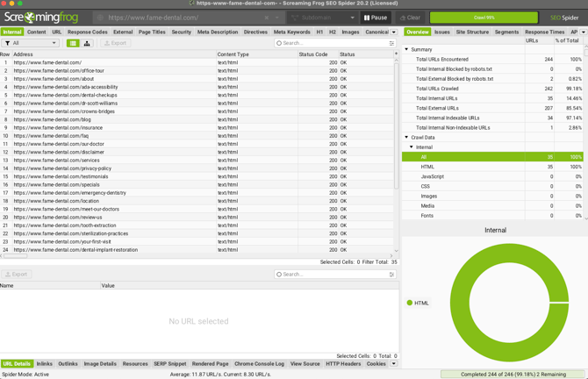Open the Site Structure tab
This screenshot has height=379, width=588.
tap(472, 32)
